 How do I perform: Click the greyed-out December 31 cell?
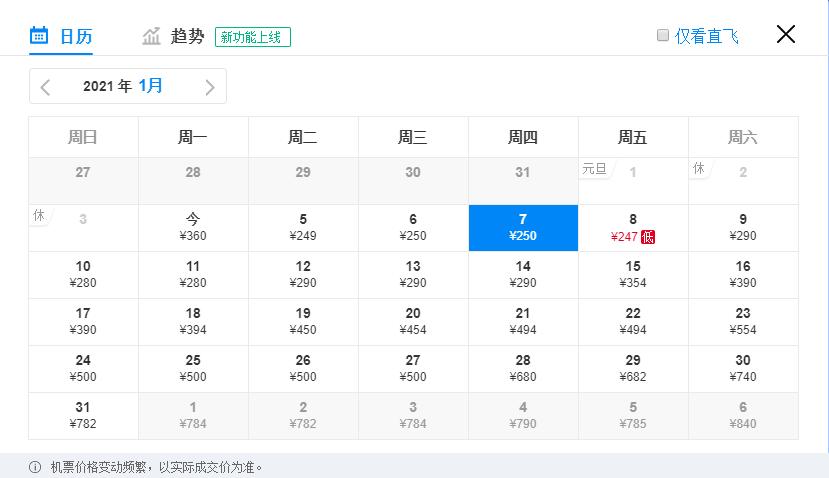[523, 181]
